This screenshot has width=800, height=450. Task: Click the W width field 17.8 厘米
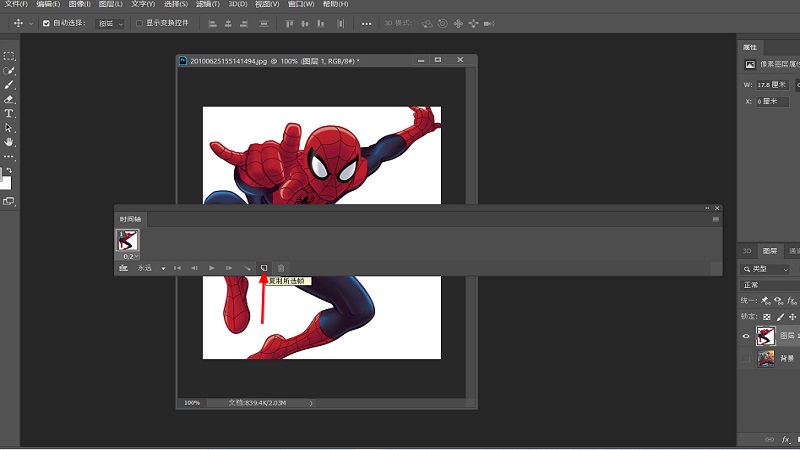click(x=771, y=85)
